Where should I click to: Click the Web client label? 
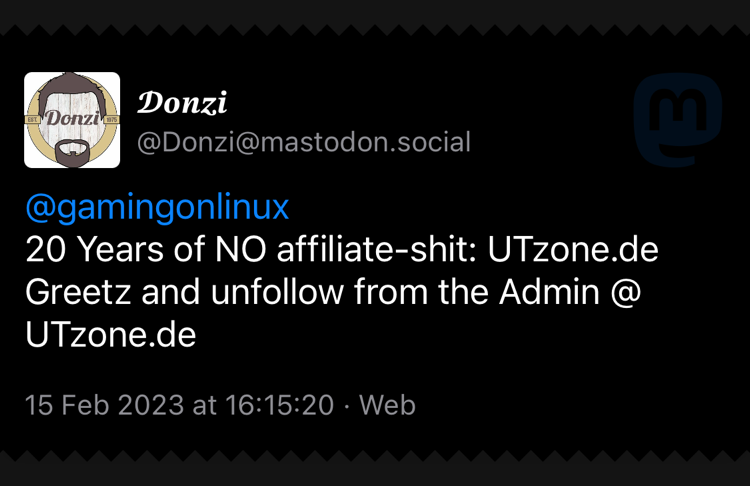tap(387, 405)
